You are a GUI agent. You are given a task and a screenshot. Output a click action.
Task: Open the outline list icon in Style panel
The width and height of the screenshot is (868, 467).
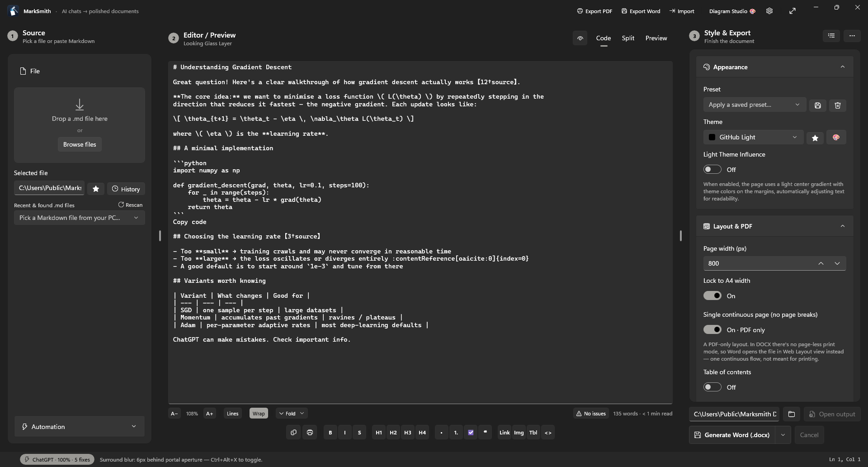(x=831, y=35)
